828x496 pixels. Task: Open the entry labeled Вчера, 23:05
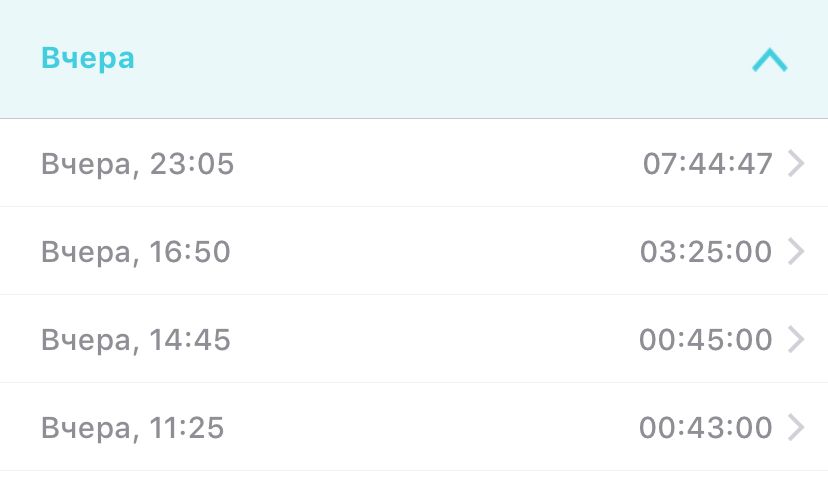[x=137, y=164]
